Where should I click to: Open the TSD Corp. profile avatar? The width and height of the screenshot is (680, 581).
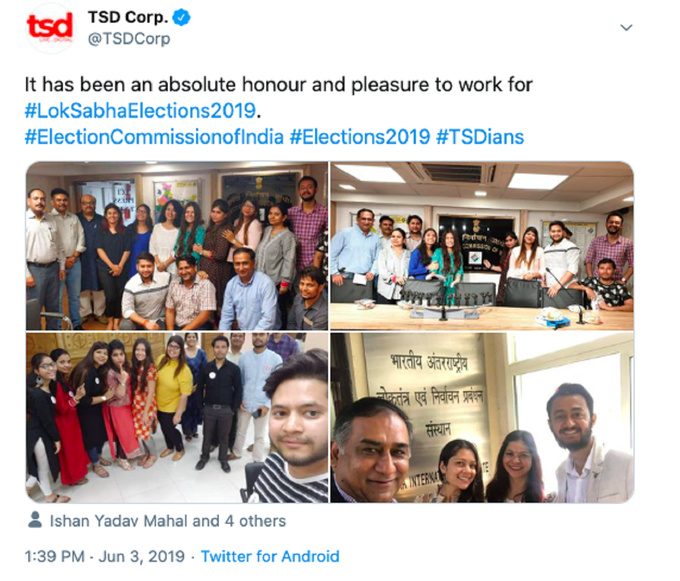pos(51,28)
